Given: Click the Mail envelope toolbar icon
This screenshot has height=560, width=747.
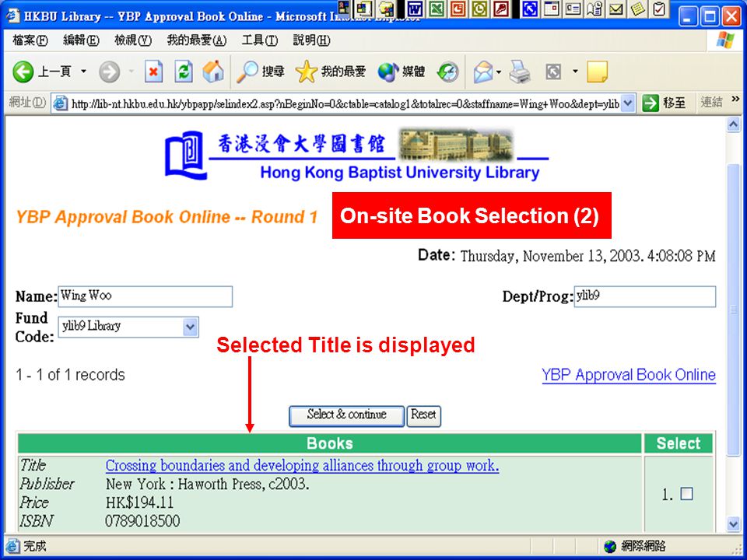Looking at the screenshot, I should pos(483,72).
